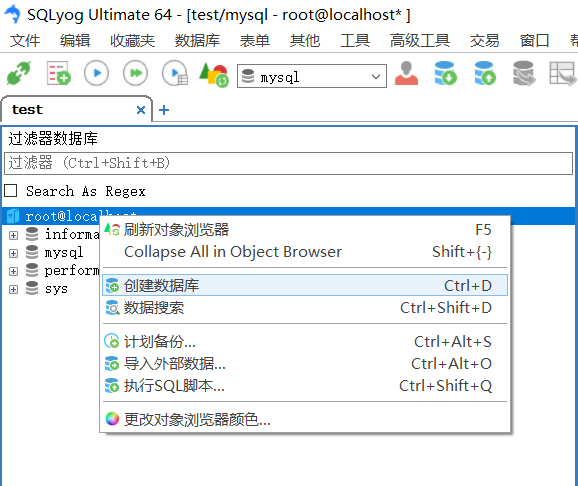Open the 其他 menu
The height and width of the screenshot is (486, 578).
point(305,40)
